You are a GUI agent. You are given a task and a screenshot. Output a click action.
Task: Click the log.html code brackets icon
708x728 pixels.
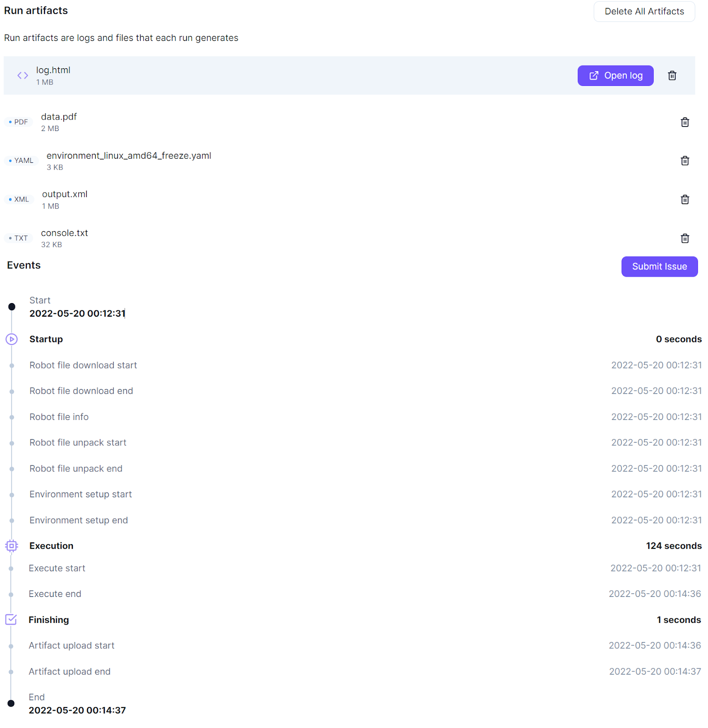(23, 76)
